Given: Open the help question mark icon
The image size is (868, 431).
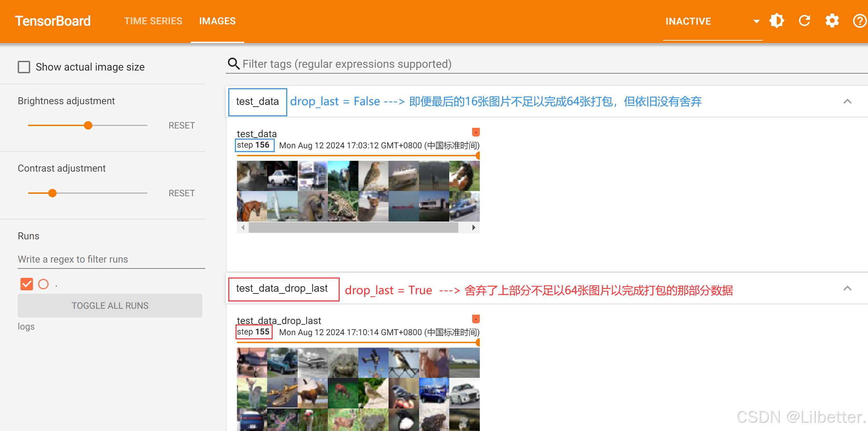Looking at the screenshot, I should click(x=859, y=21).
